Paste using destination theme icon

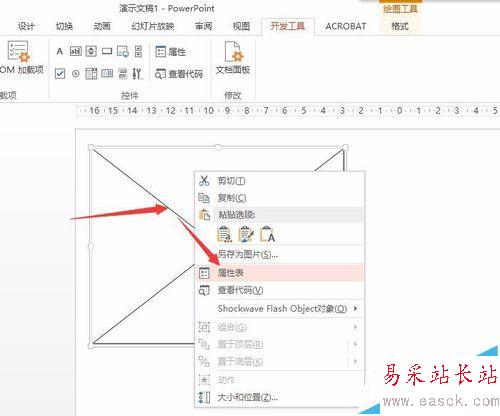(224, 234)
